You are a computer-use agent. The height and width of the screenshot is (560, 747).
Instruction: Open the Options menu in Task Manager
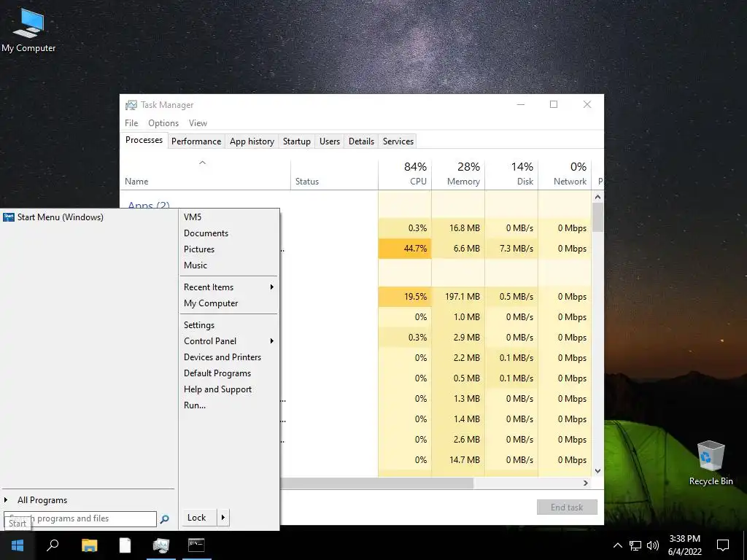tap(163, 122)
